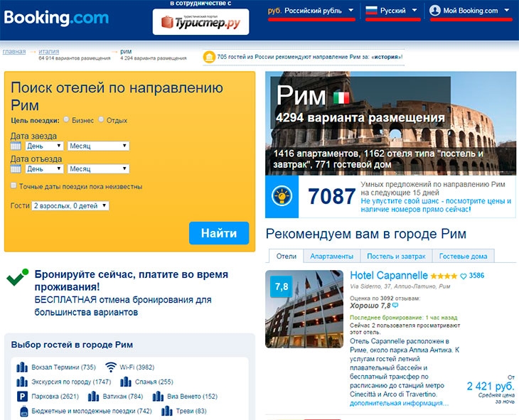Screen dimensions: 519x420
Task: Click the backpack budget trips icon
Action: click(23, 411)
